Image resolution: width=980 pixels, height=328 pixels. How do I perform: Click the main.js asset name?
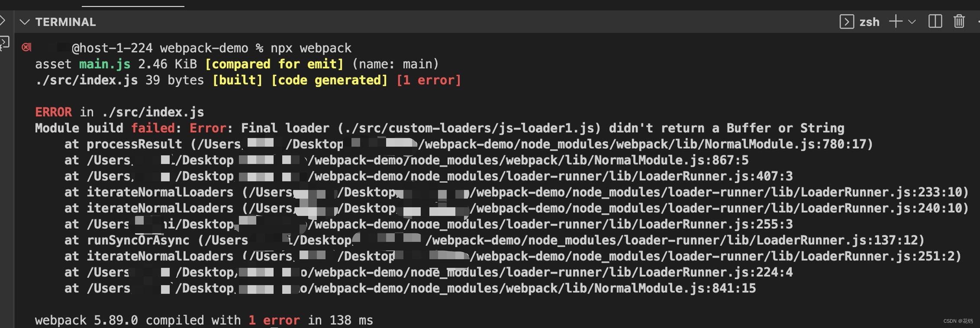[x=104, y=64]
